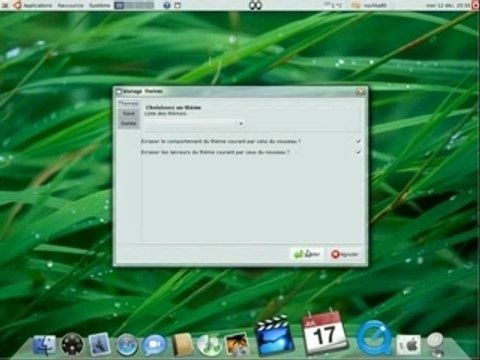Click the Manage Themes title bar icon

pyautogui.click(x=119, y=91)
